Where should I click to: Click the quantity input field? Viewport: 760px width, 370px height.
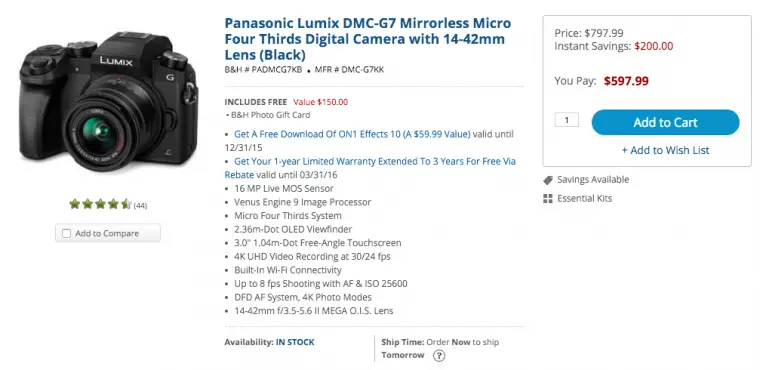point(567,120)
